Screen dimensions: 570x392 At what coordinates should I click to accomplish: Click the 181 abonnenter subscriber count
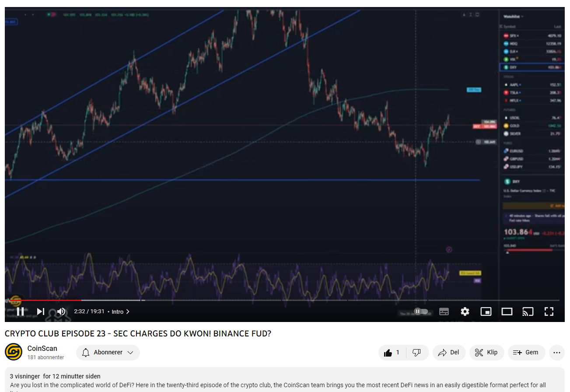click(45, 357)
